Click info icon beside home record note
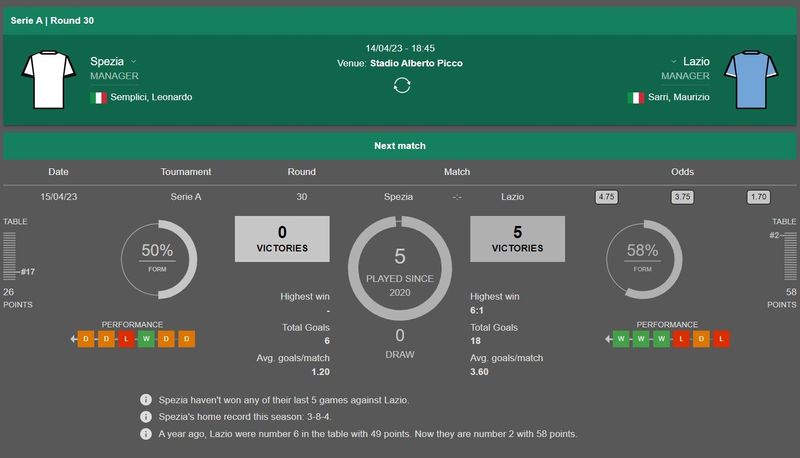 pyautogui.click(x=146, y=417)
